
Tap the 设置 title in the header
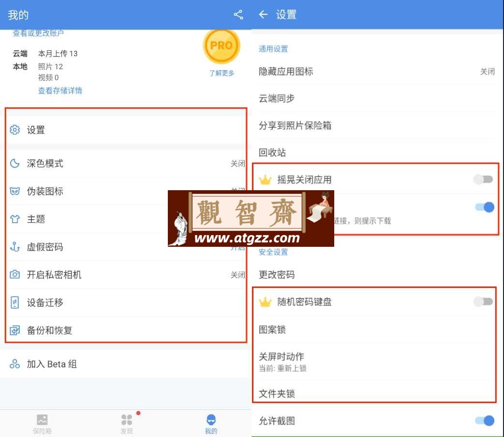click(286, 15)
